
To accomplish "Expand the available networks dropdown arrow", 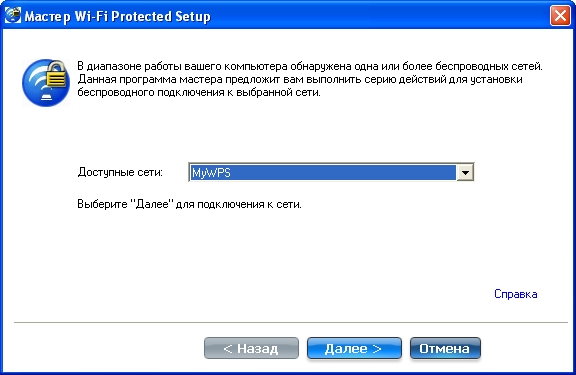I will tap(465, 172).
